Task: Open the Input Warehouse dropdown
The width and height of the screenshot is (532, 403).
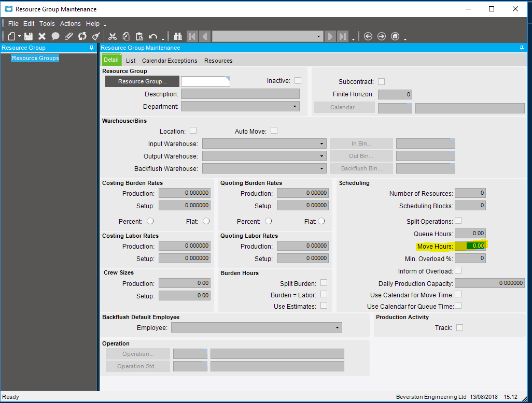Action: [321, 144]
